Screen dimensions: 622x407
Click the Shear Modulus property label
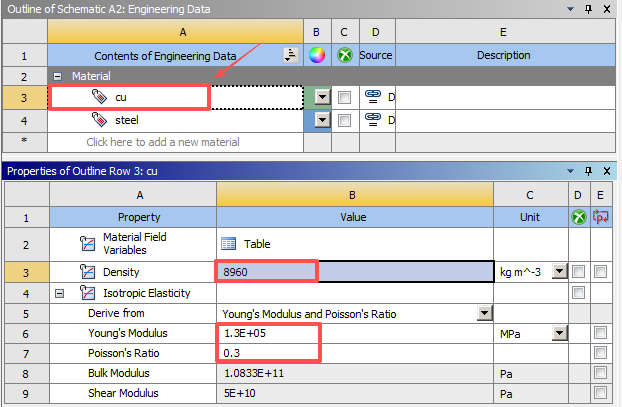[x=123, y=393]
